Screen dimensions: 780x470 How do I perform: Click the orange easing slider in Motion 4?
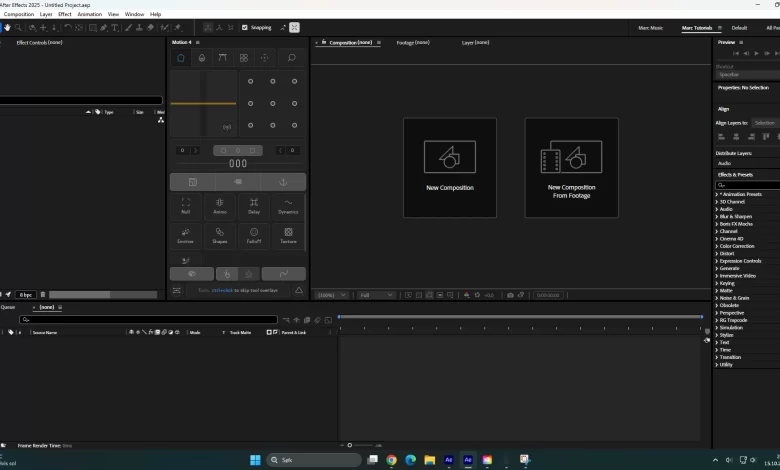tap(203, 103)
